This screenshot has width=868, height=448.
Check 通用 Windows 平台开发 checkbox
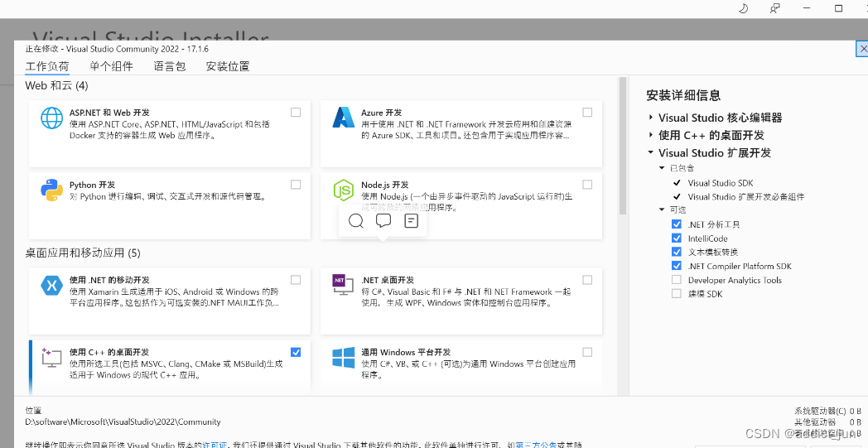(x=587, y=352)
